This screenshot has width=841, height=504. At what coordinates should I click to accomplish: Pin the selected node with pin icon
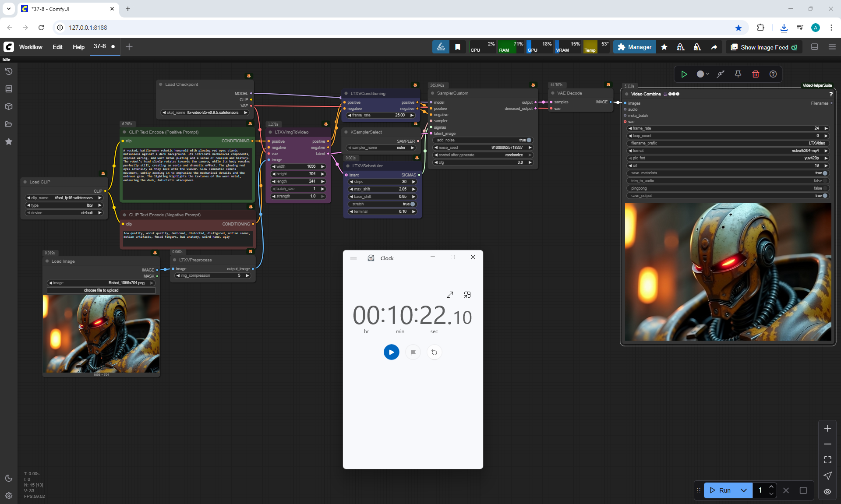click(x=738, y=74)
